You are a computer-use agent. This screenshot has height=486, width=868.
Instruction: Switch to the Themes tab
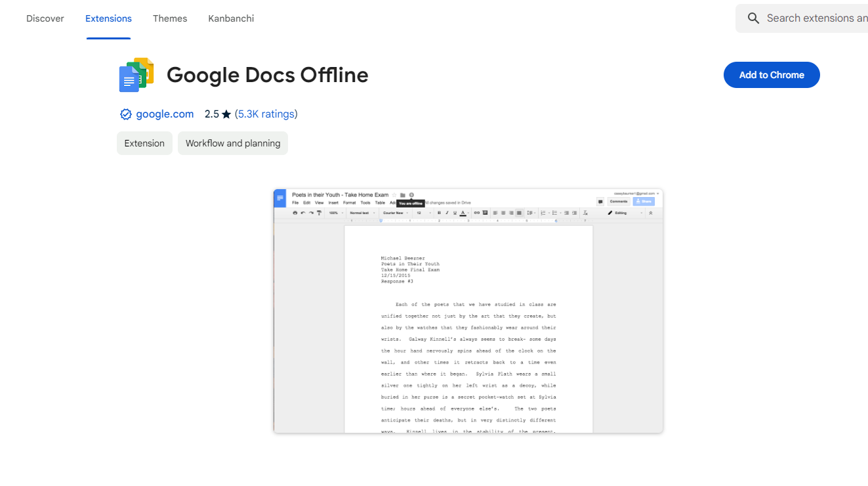tap(170, 18)
